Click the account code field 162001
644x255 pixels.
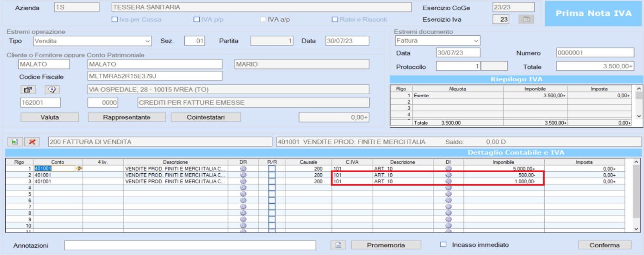[x=40, y=102]
